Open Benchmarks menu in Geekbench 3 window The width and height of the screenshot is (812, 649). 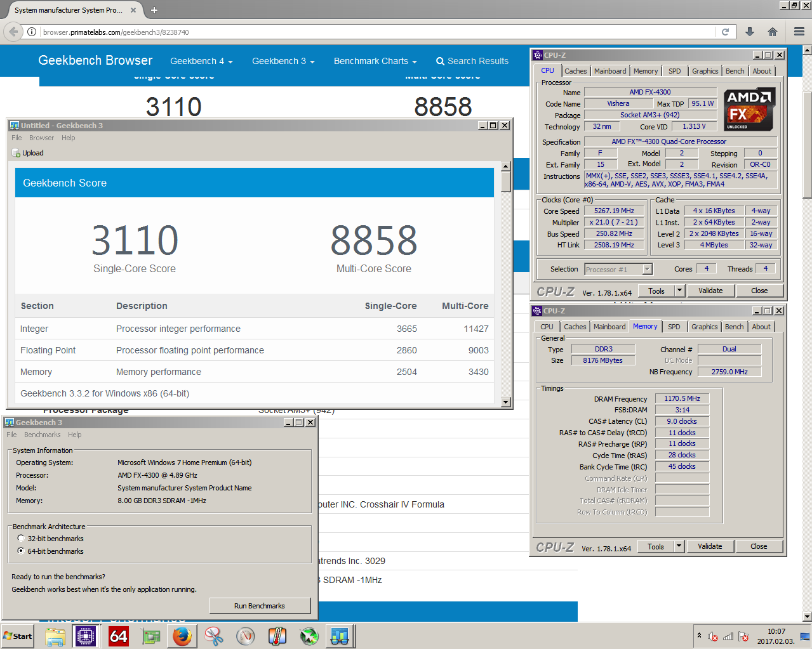pos(42,435)
